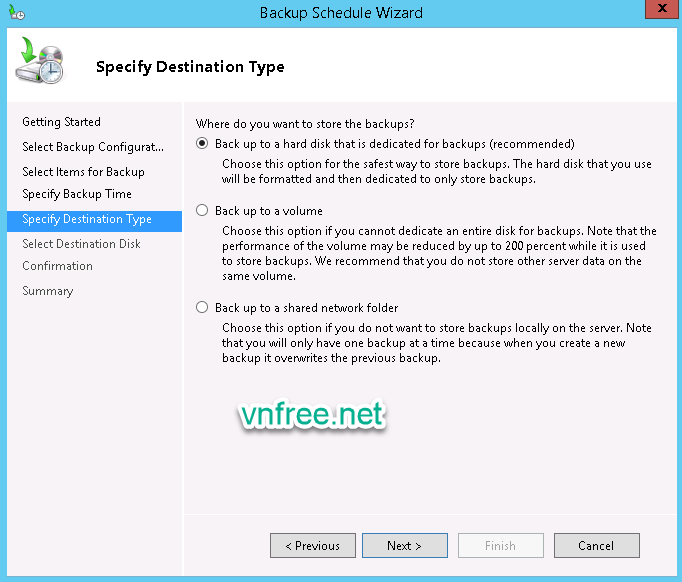Image resolution: width=682 pixels, height=582 pixels.
Task: Click the Summary step in the sidebar
Action: pyautogui.click(x=48, y=291)
